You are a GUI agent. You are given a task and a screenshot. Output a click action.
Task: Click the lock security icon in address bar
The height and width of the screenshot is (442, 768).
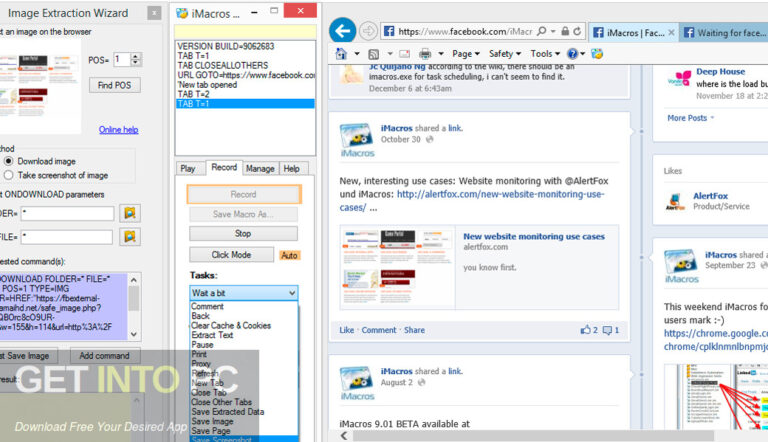point(565,31)
